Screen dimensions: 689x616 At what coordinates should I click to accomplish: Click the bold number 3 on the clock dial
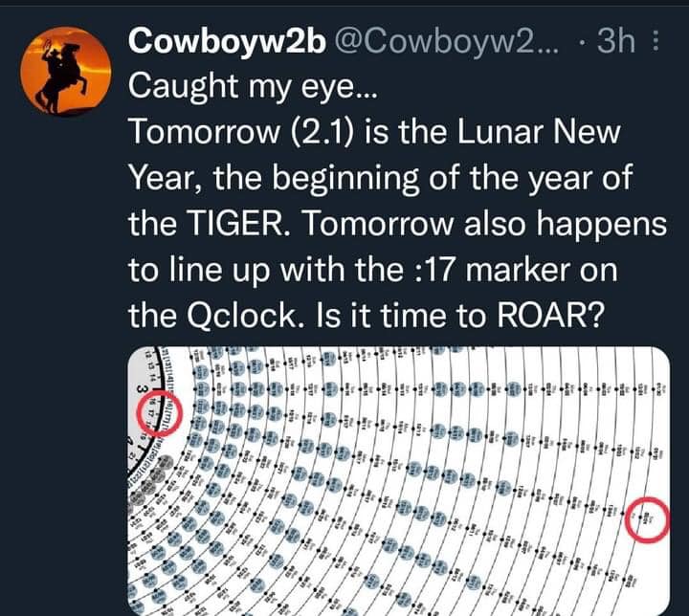(141, 389)
